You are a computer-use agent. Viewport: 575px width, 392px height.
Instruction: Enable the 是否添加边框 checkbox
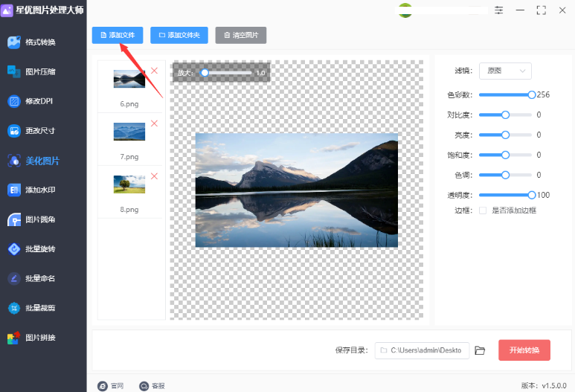[x=483, y=211]
